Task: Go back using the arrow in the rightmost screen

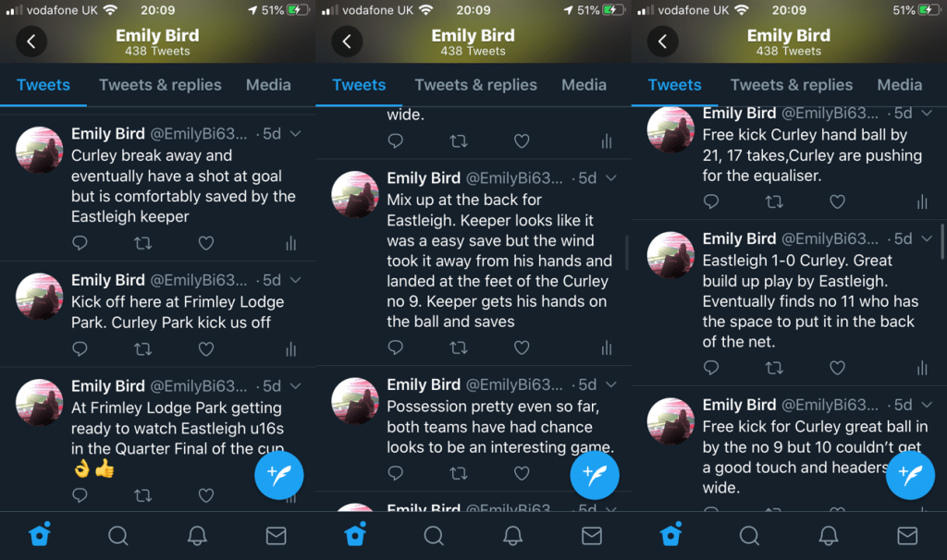Action: [x=662, y=42]
